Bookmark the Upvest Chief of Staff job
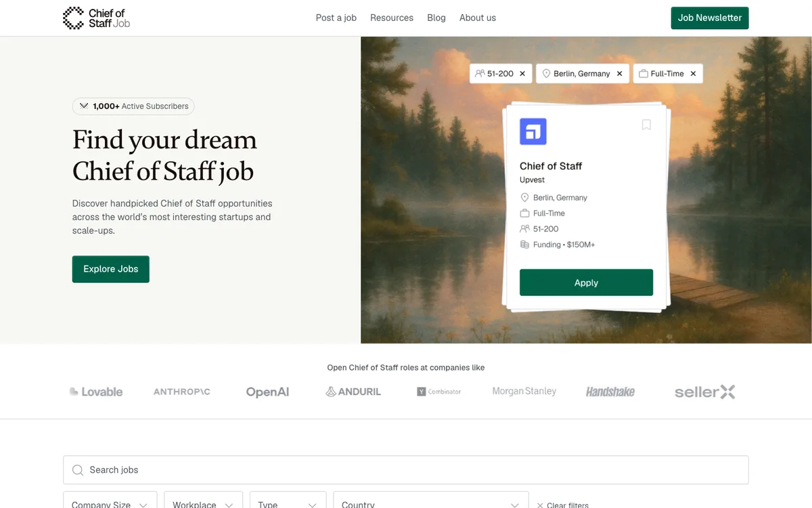This screenshot has height=508, width=812. tap(646, 125)
